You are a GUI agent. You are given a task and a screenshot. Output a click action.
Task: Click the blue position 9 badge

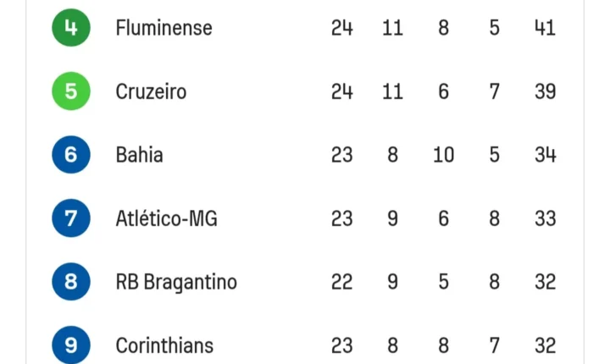coord(71,345)
